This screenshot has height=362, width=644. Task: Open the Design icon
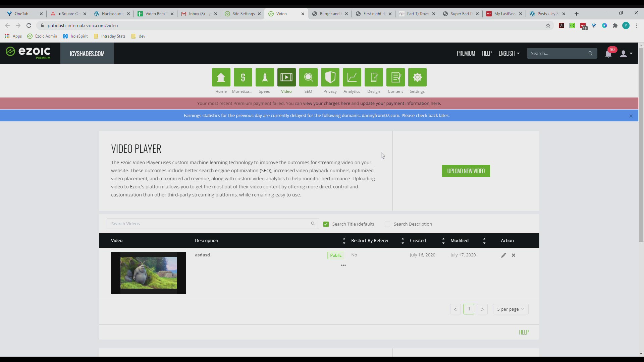pyautogui.click(x=374, y=77)
